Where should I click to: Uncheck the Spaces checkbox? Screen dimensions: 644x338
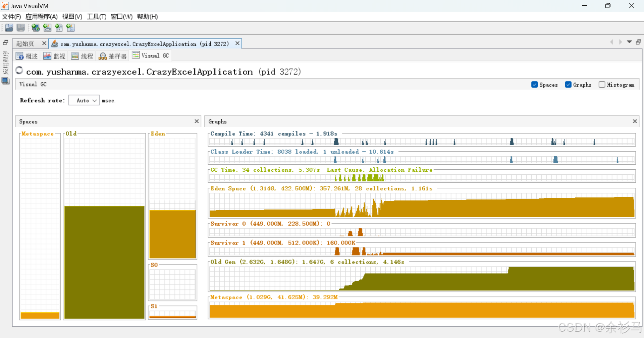(535, 84)
